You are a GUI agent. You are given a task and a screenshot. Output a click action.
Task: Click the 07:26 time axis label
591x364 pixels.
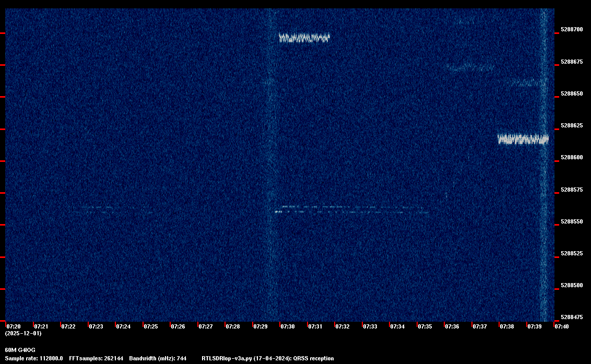(178, 326)
